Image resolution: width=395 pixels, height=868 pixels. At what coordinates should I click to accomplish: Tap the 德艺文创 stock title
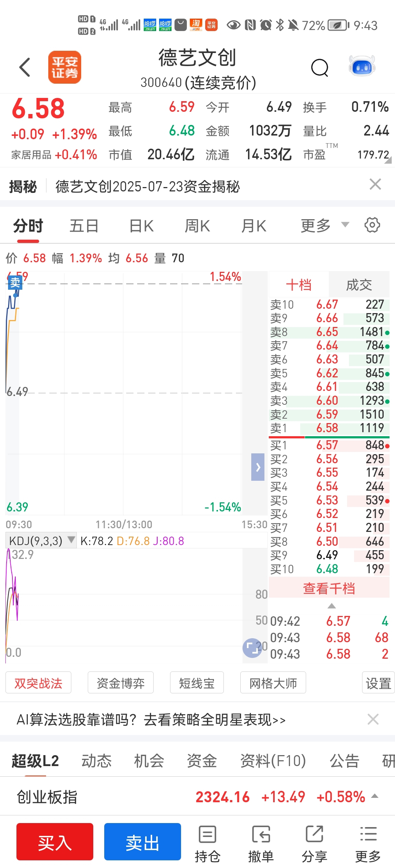197,58
